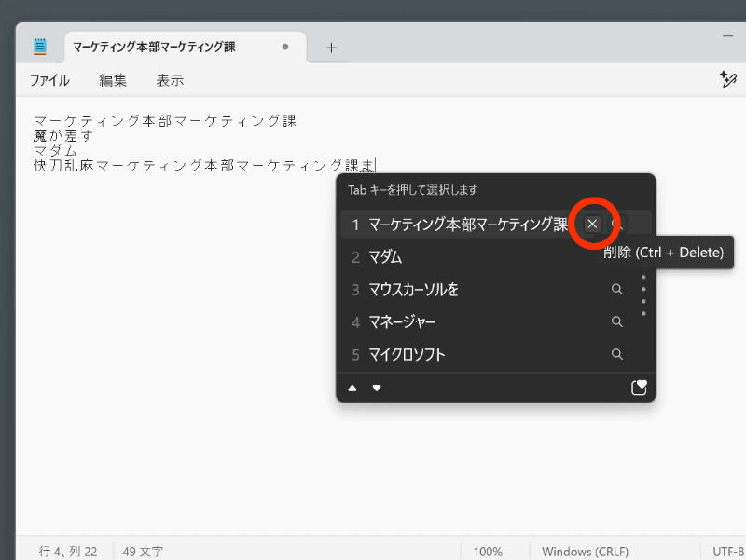Click the search icon beside マイクロソフト
Screen dimensions: 746x560
coord(616,354)
